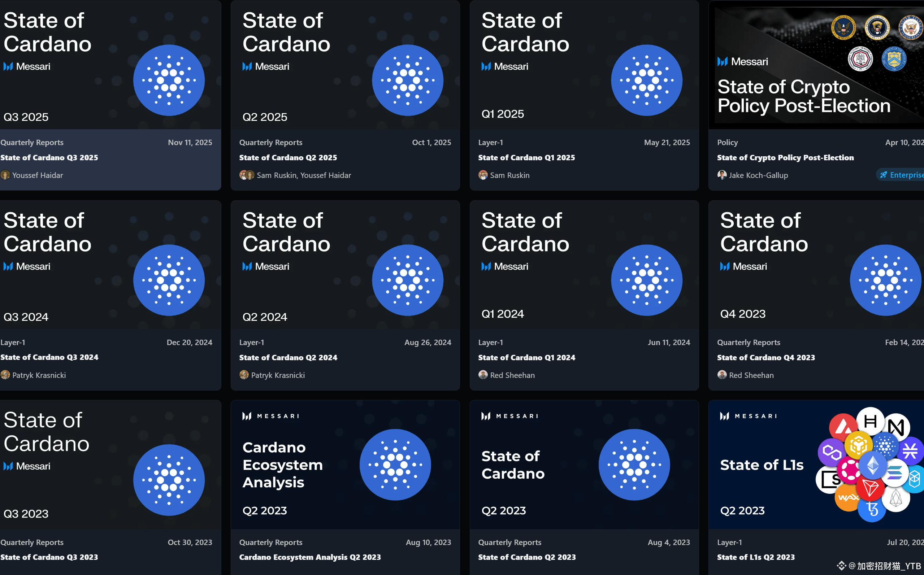
Task: Click dual author avatars on Q2 2025 card
Action: coord(247,175)
